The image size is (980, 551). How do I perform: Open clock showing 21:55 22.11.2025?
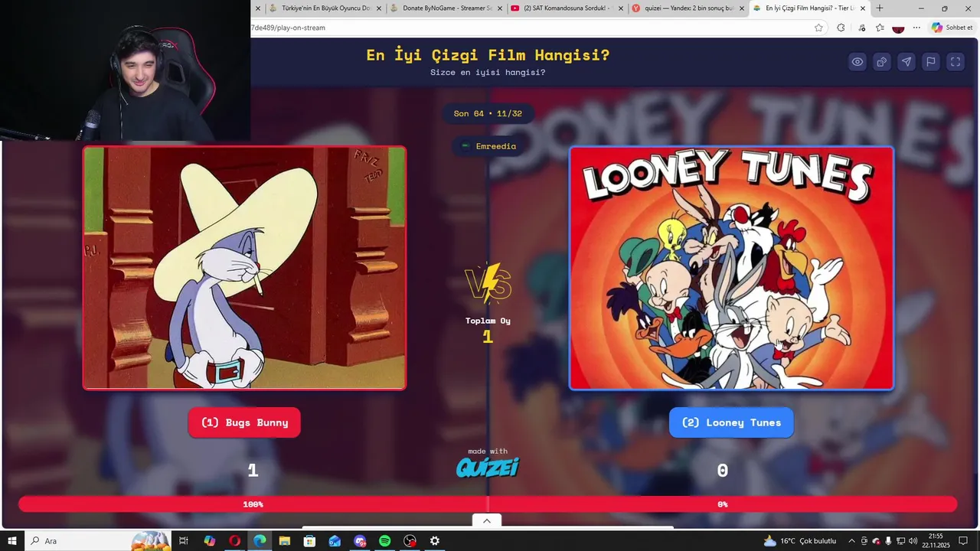(936, 541)
